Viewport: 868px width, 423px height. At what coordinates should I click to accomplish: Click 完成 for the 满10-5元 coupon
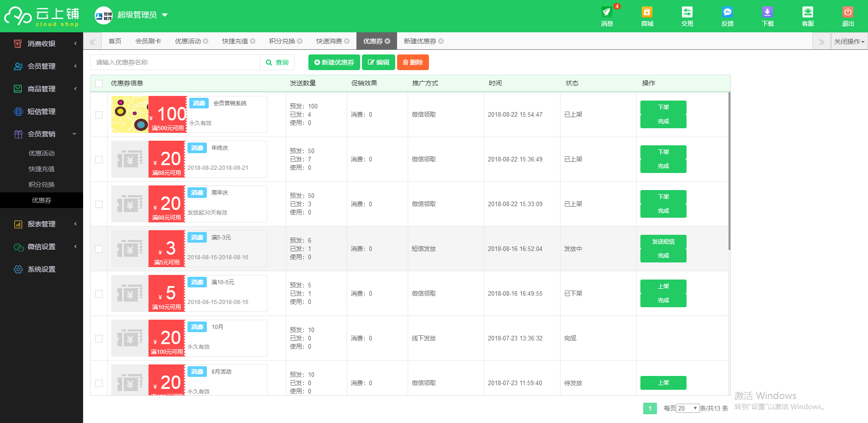pyautogui.click(x=663, y=300)
